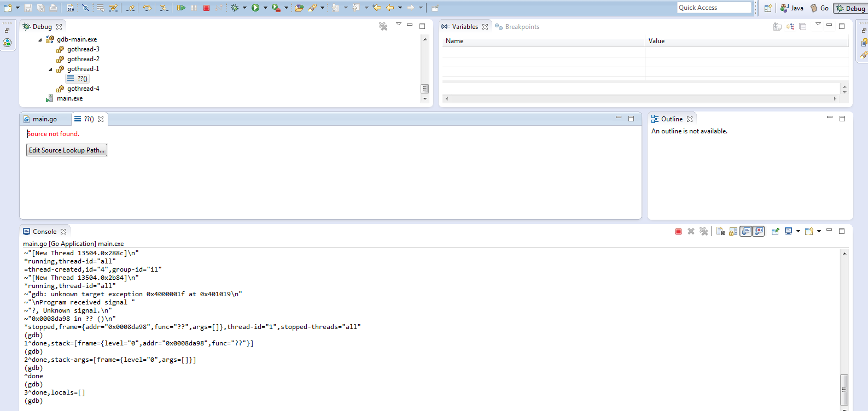Click the Display Selected Console icon

pos(788,232)
